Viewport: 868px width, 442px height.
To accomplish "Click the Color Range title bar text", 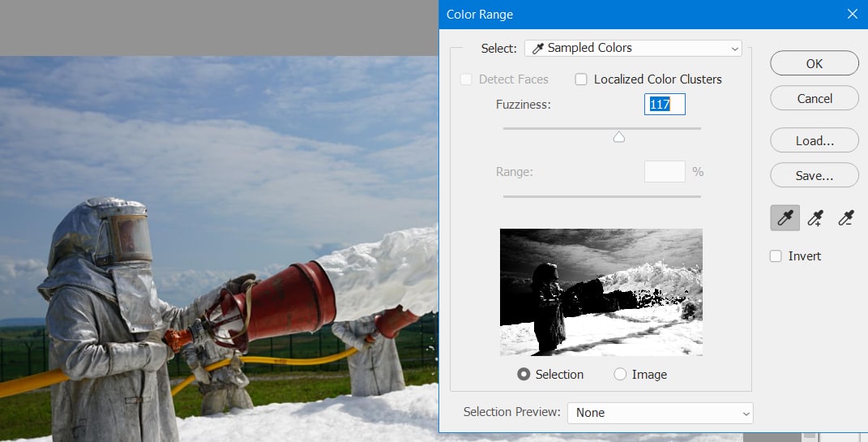I will [x=480, y=15].
